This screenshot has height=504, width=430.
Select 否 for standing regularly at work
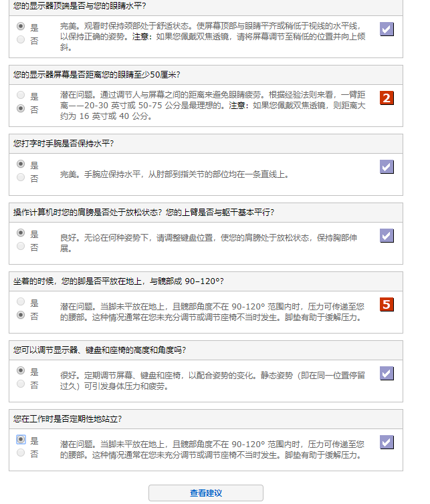pyautogui.click(x=21, y=453)
